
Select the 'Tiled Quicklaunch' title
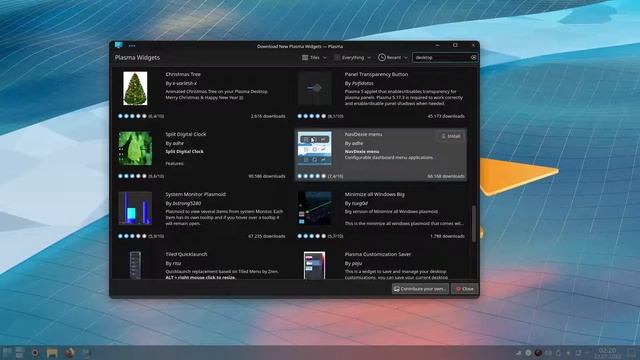click(x=186, y=254)
